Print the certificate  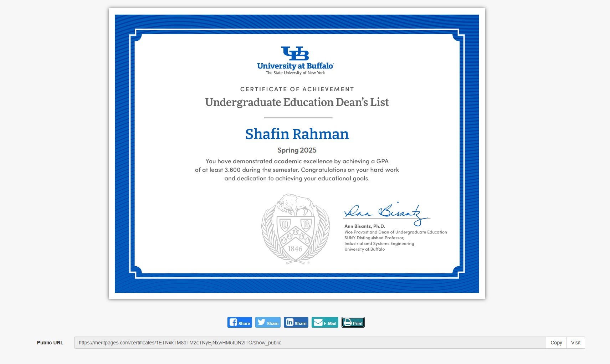(353, 322)
